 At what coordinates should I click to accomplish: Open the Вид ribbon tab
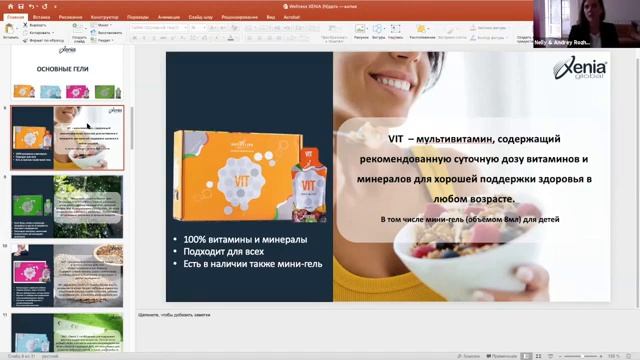271,17
